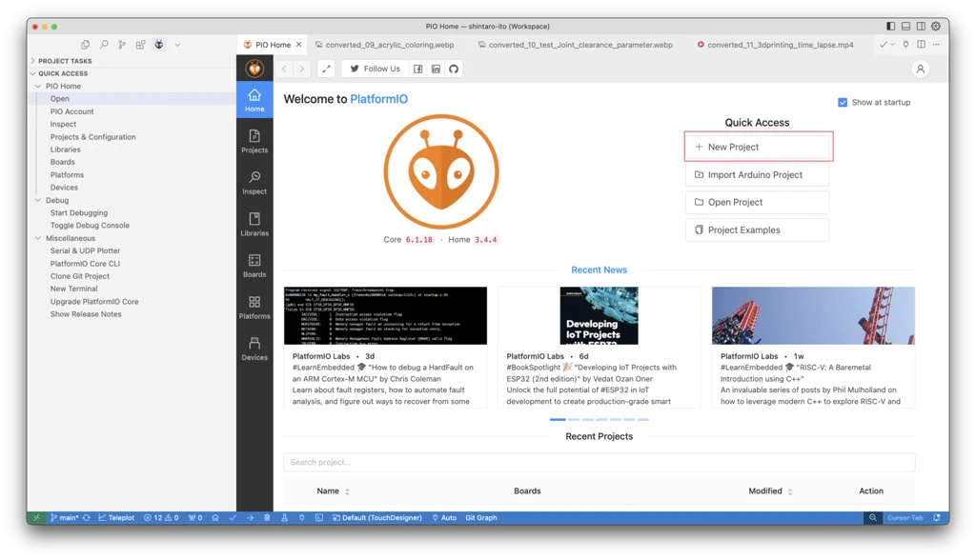Uncheck the Show at startup checkbox
Screen dimensions: 976x560
tap(843, 103)
